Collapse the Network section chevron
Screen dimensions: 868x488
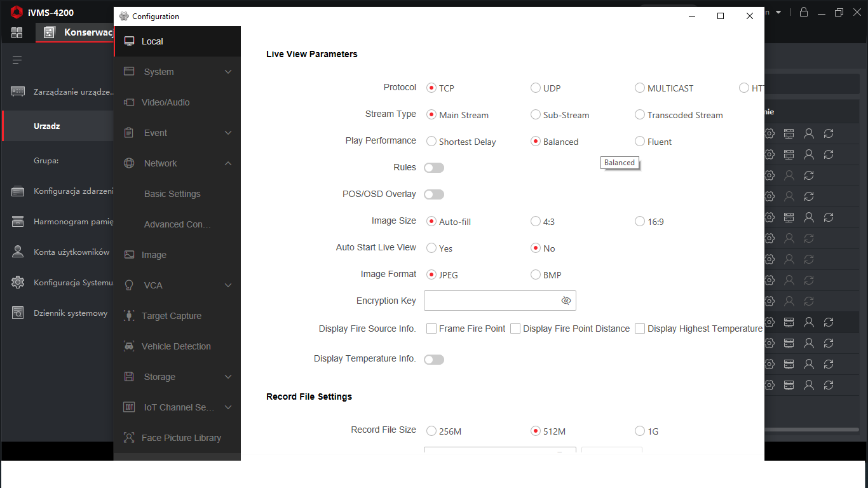[x=229, y=163]
